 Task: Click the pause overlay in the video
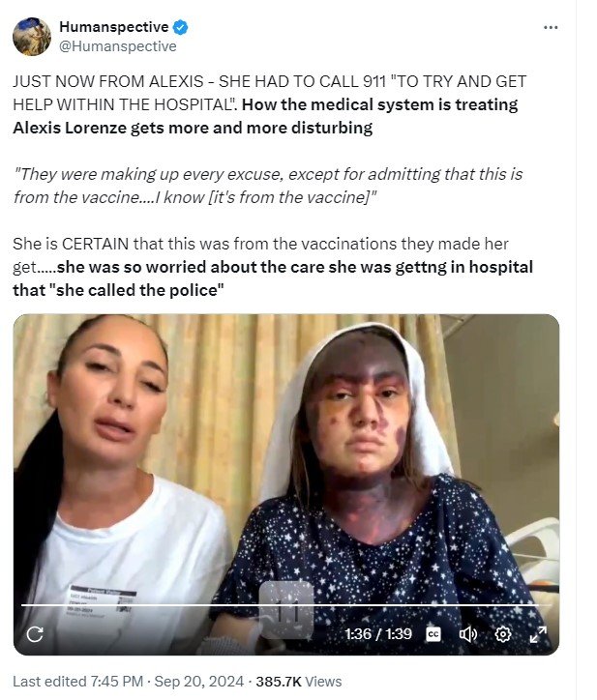click(286, 609)
